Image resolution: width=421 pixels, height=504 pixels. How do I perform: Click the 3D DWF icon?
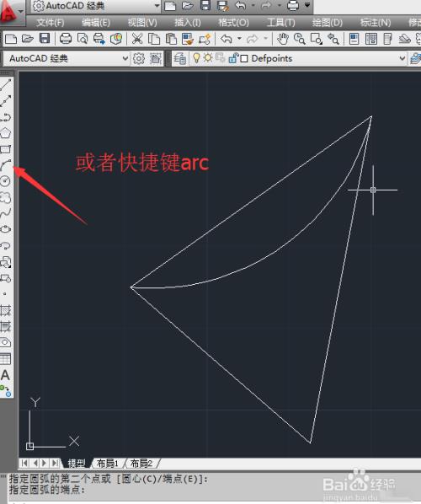coord(116,39)
